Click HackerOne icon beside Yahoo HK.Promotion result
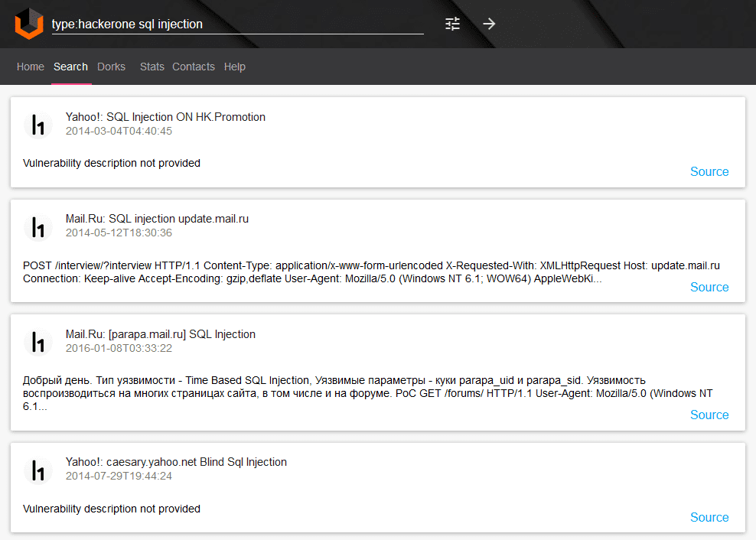This screenshot has height=540, width=756. pyautogui.click(x=37, y=125)
